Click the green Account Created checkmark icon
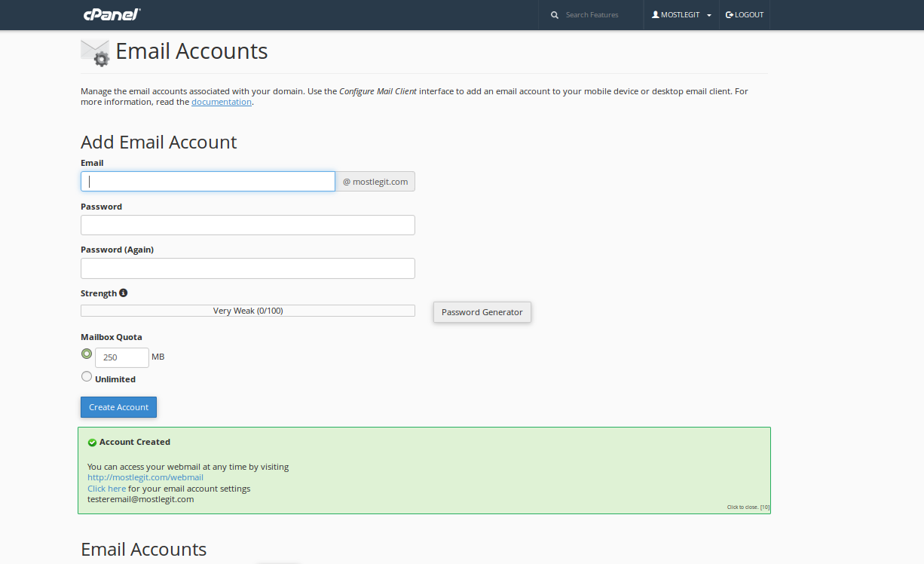This screenshot has height=564, width=924. 92,443
